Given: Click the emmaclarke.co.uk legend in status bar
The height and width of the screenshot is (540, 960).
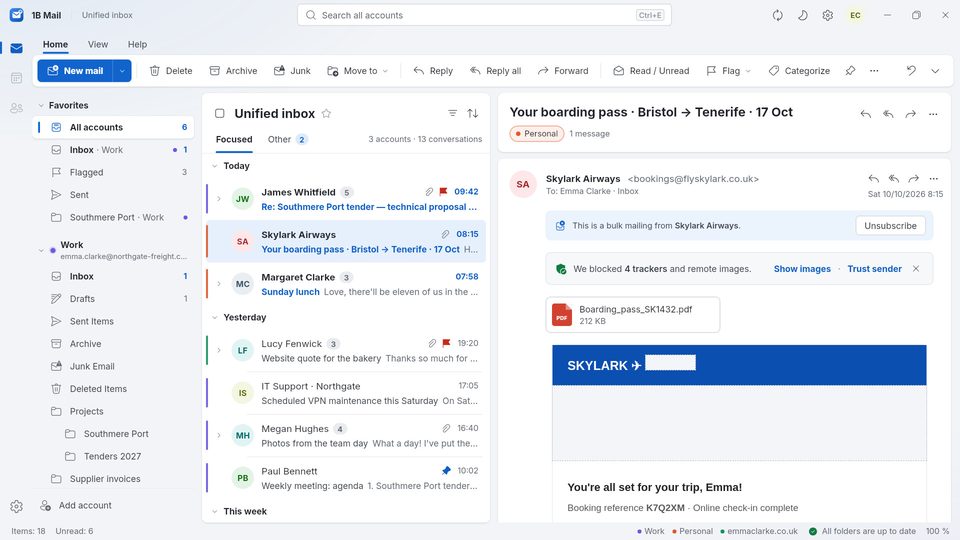Looking at the screenshot, I should click(759, 531).
